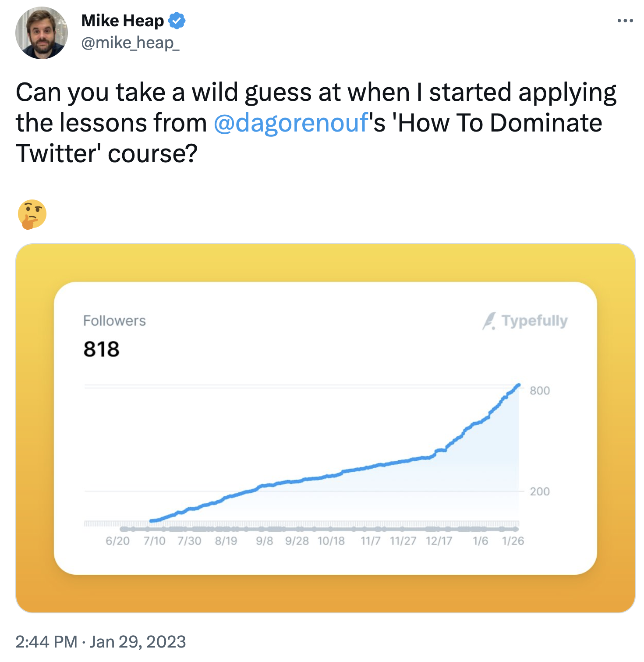Click the 200 gridline label
Viewport: 644px width, 662px height.
pos(540,491)
